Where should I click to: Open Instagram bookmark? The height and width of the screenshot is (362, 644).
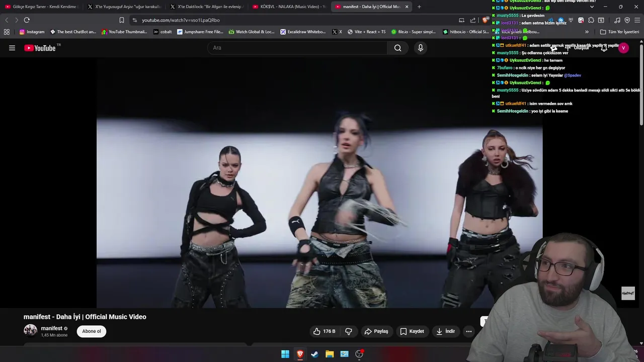[x=32, y=32]
